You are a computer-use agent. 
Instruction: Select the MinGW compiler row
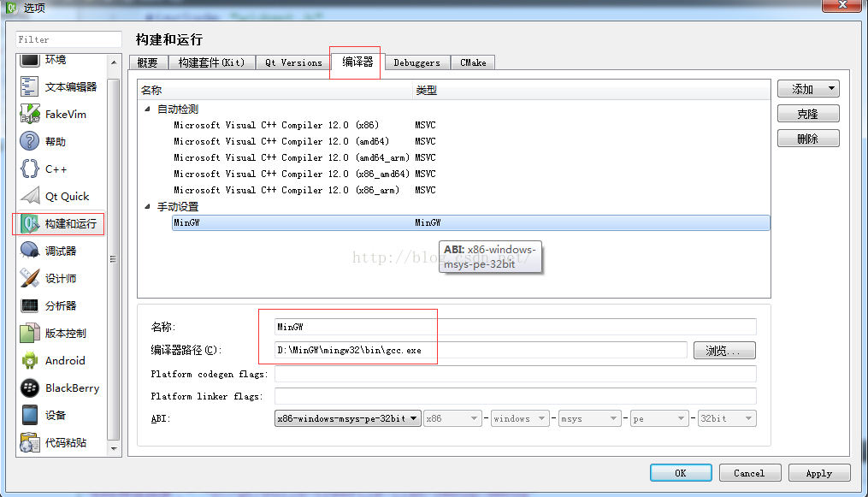[x=470, y=222]
